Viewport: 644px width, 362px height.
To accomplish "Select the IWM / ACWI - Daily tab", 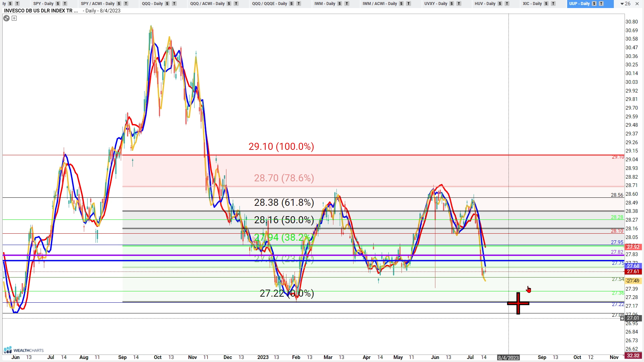I will point(380,4).
